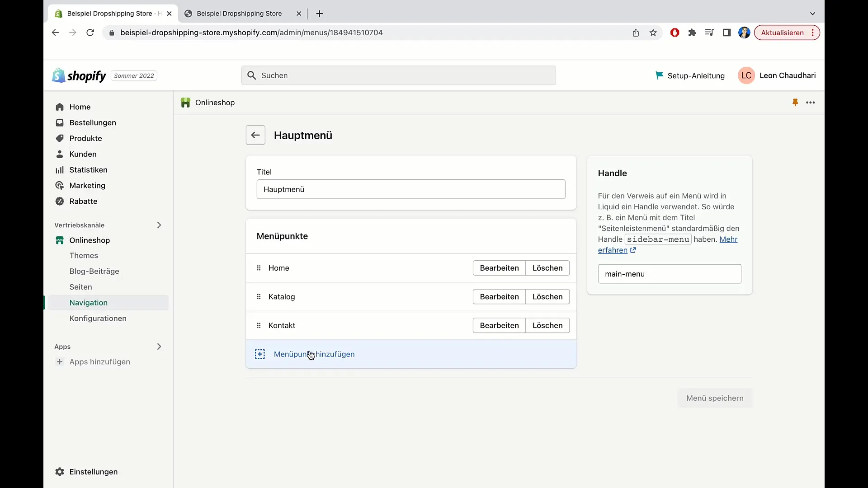Expand the Vertriebskanäle chevron

point(159,225)
